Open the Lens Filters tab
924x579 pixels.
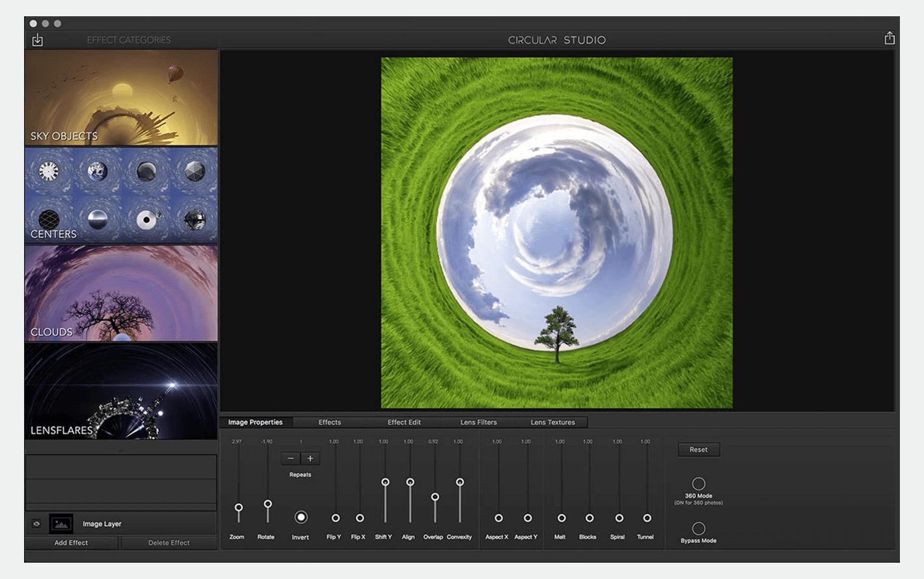pyautogui.click(x=478, y=422)
